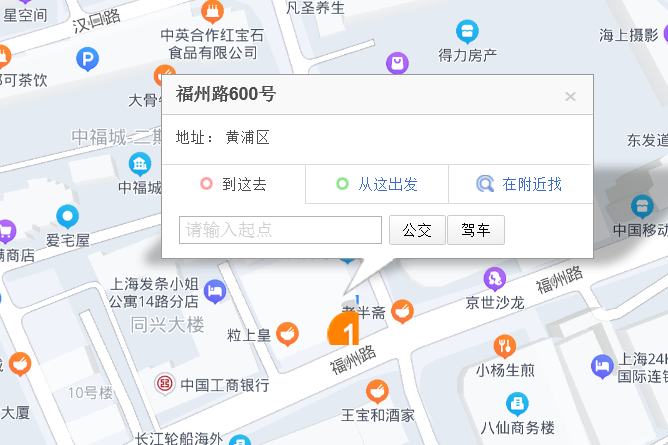Image resolution: width=668 pixels, height=445 pixels.
Task: Click the 粒上皇 restaurant bowl icon
Action: [x=288, y=334]
